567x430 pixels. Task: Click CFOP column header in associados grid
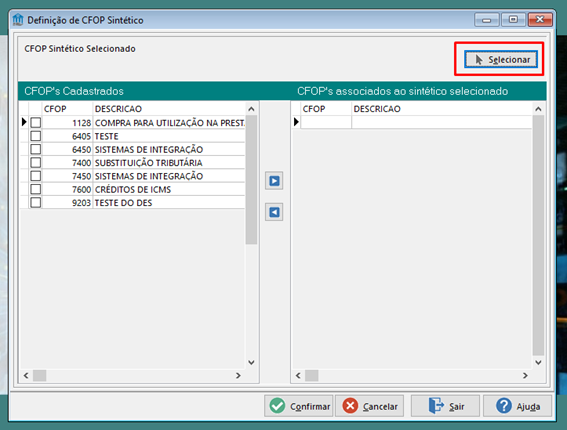coord(326,109)
